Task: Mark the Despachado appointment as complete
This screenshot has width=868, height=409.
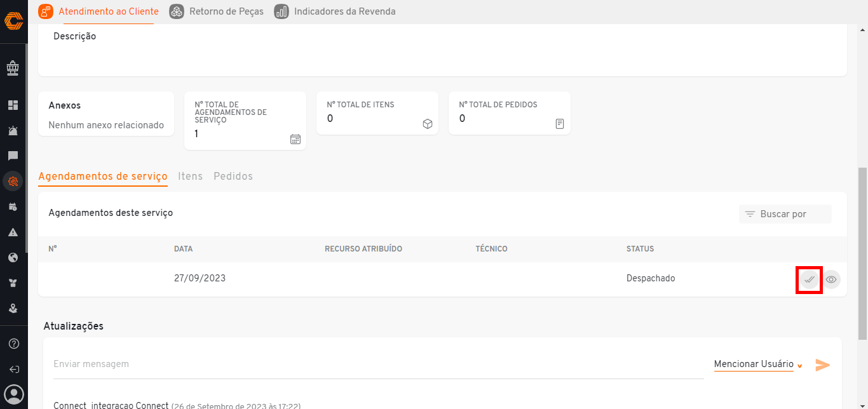Action: pos(809,279)
